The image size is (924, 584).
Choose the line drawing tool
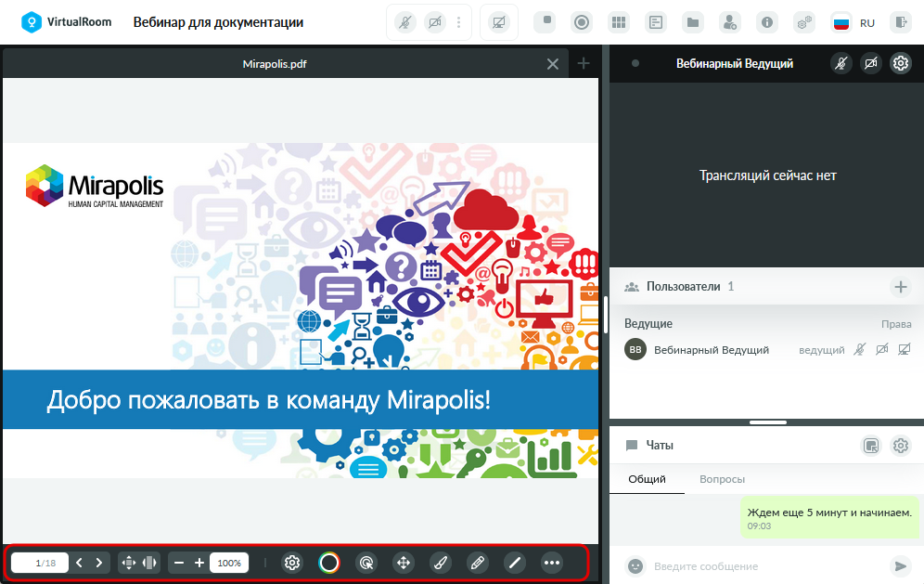pos(515,563)
